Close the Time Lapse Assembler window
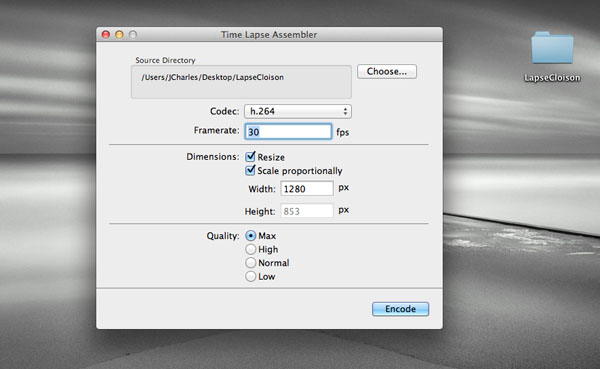 106,34
